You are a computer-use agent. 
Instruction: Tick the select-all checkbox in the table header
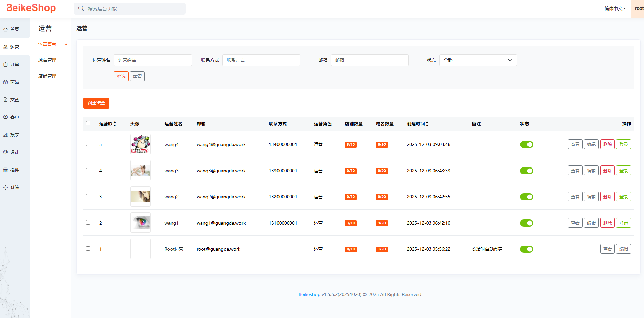pyautogui.click(x=88, y=123)
